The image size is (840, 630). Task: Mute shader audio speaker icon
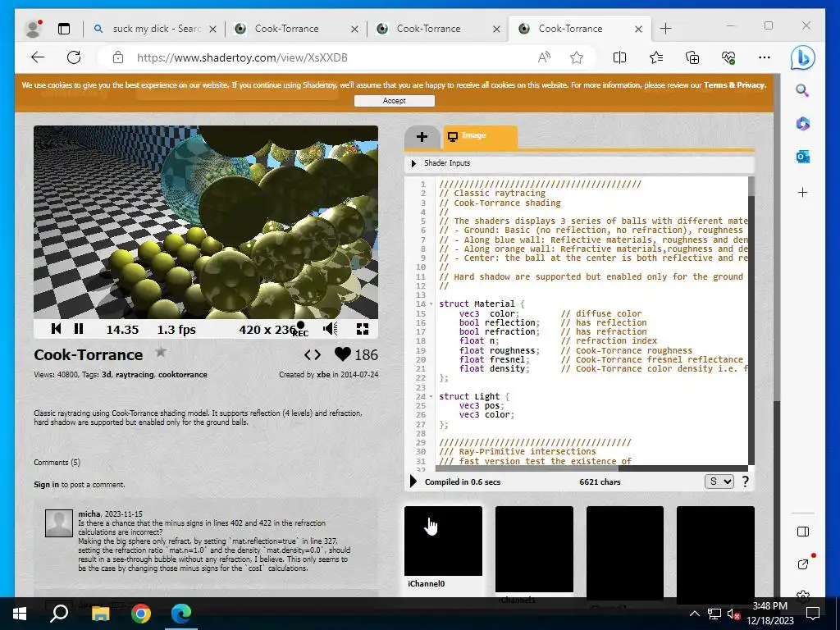click(x=331, y=329)
